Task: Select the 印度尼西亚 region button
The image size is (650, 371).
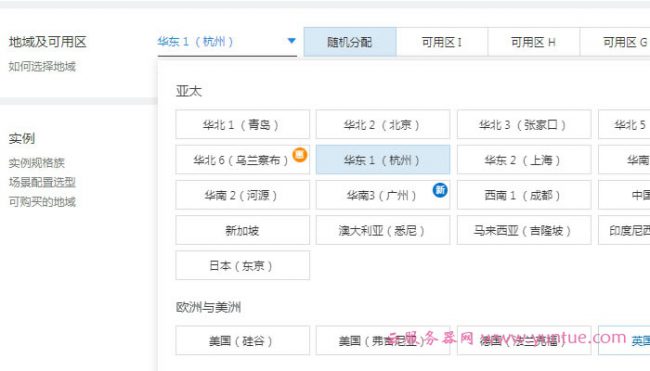Action: pyautogui.click(x=624, y=230)
